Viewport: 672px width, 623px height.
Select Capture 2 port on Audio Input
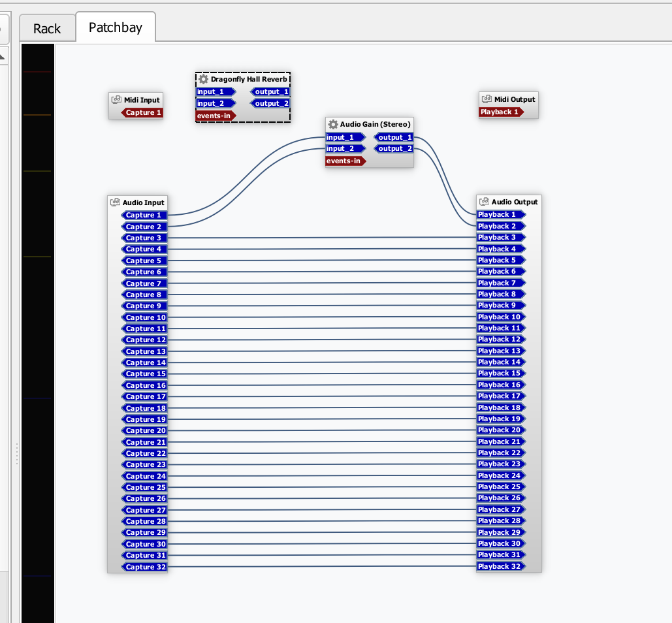tap(144, 227)
